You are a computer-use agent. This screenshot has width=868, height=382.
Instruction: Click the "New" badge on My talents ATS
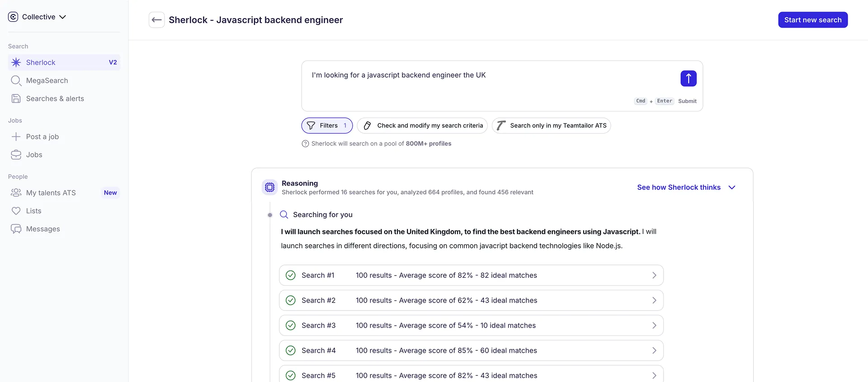[x=110, y=193]
